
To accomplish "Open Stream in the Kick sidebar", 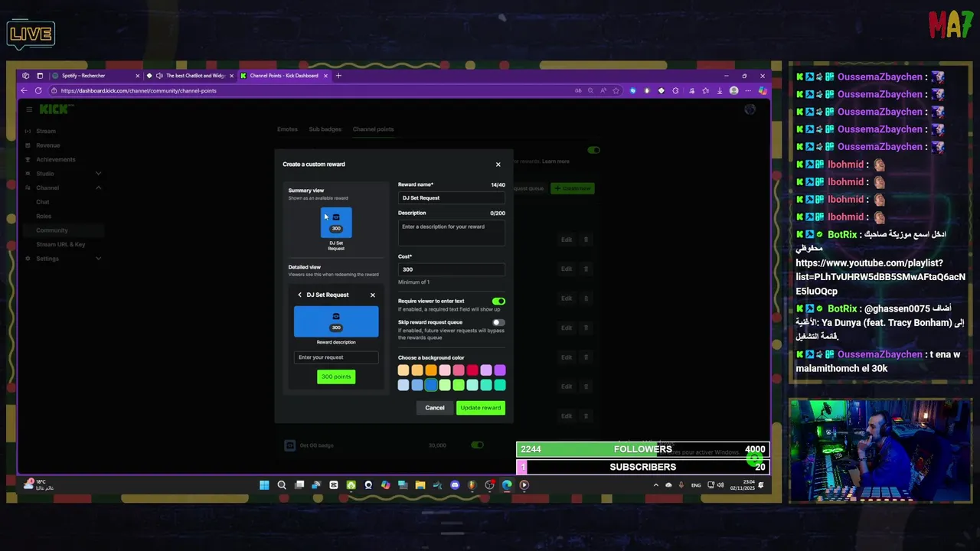I will pyautogui.click(x=46, y=132).
